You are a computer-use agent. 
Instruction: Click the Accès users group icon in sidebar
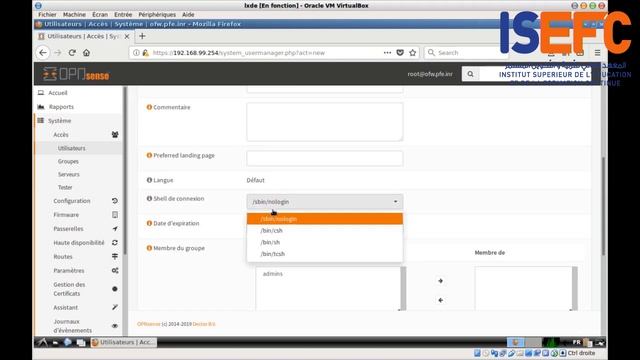click(x=115, y=134)
